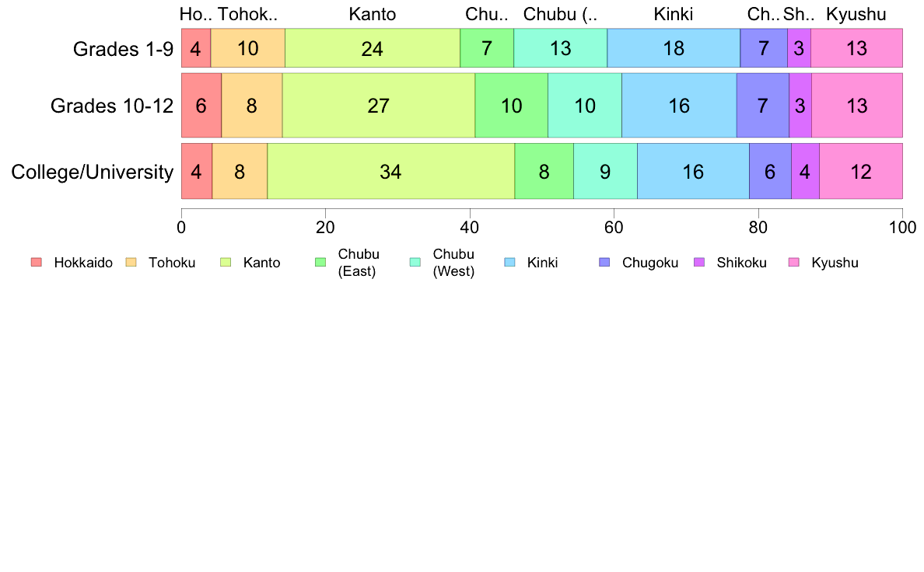Click the Tohoku legend color swatch
924x572 pixels.
click(131, 262)
